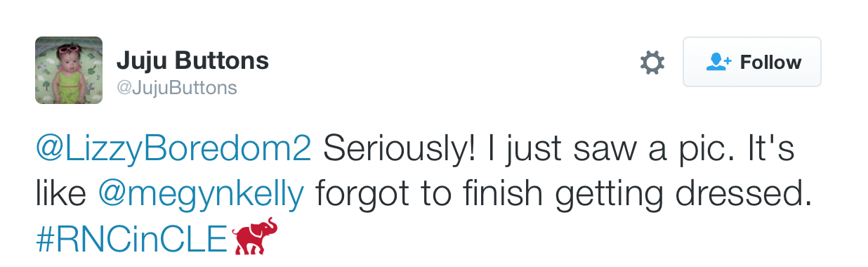Open Juju Buttons' profile picture
This screenshot has width=868, height=267.
(69, 70)
